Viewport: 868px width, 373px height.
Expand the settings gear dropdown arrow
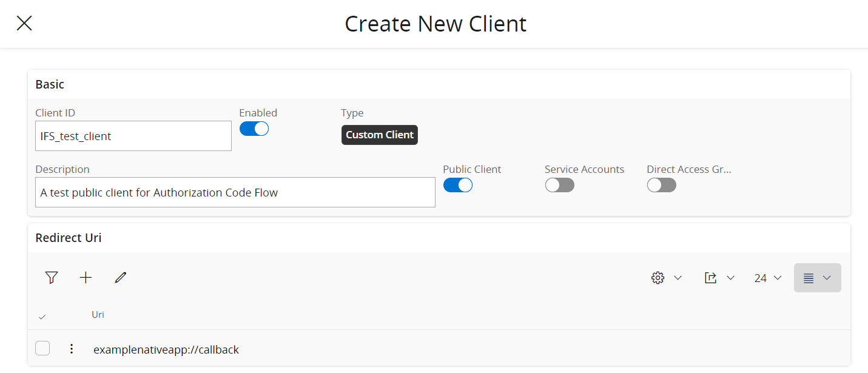coord(678,278)
